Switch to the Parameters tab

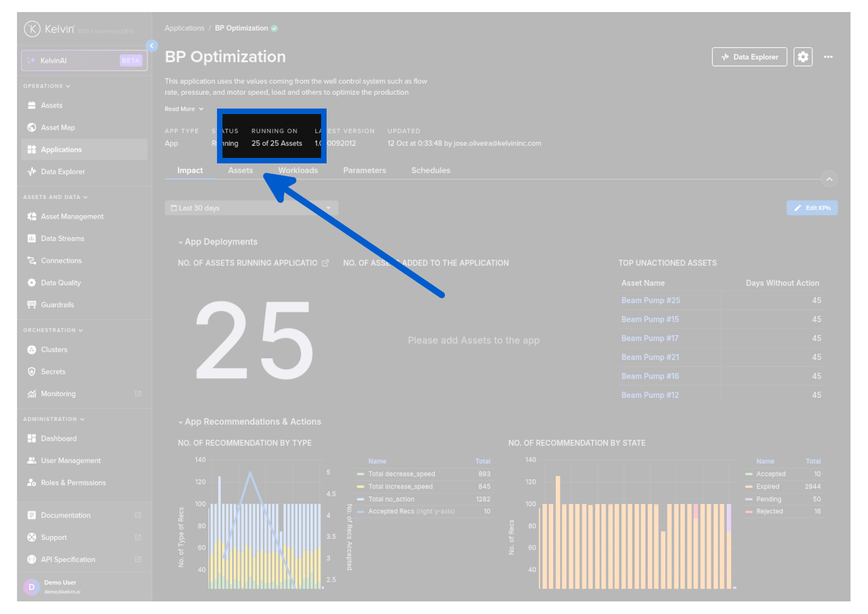point(364,170)
